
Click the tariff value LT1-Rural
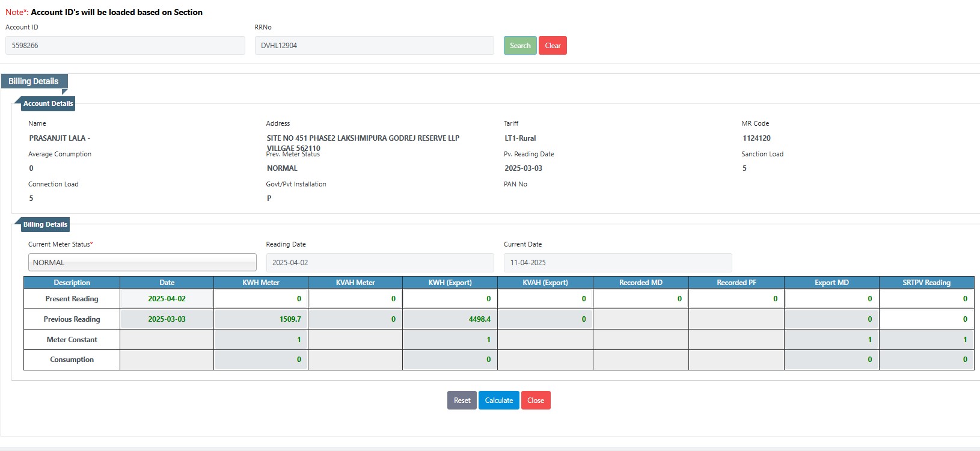pyautogui.click(x=520, y=138)
